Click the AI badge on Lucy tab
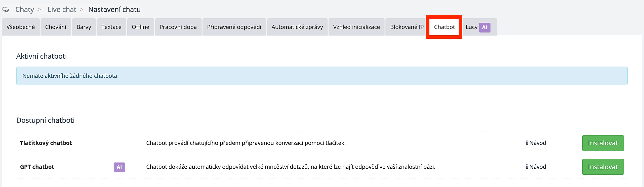The image size is (644, 187). coord(485,27)
